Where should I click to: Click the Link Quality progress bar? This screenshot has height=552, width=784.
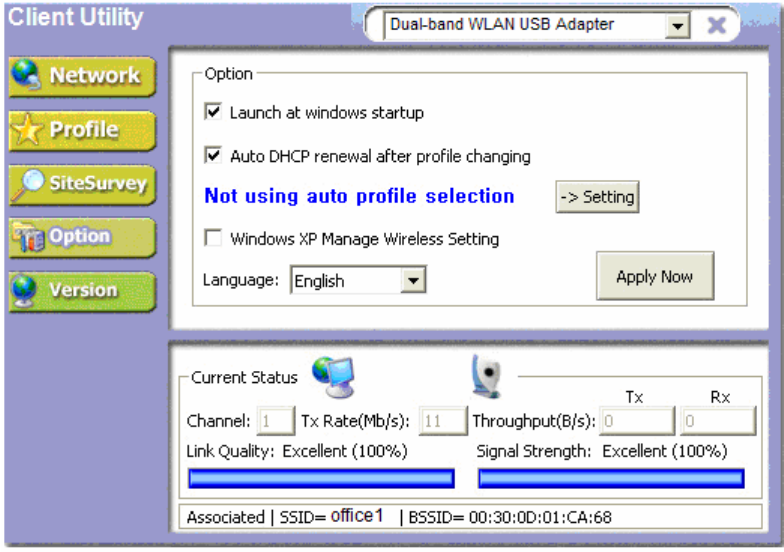tap(322, 478)
